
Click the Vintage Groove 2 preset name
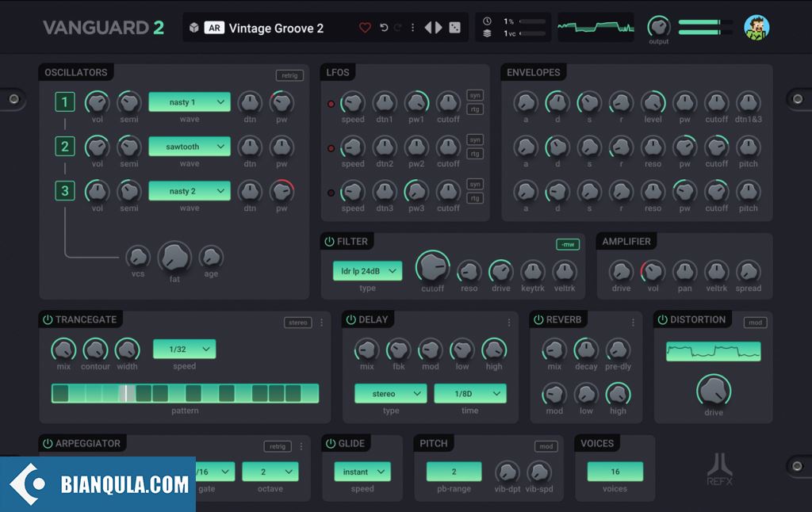tap(276, 28)
